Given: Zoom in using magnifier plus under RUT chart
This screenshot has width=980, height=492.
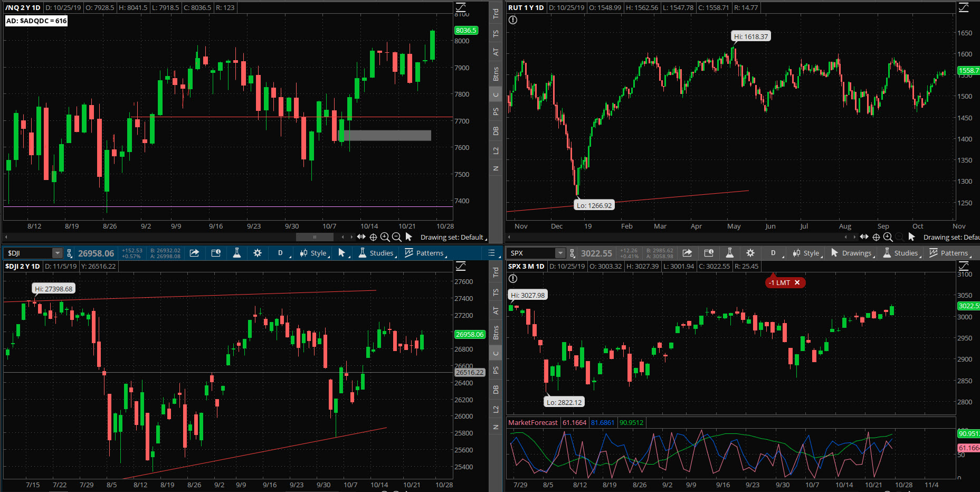Looking at the screenshot, I should pyautogui.click(x=888, y=237).
